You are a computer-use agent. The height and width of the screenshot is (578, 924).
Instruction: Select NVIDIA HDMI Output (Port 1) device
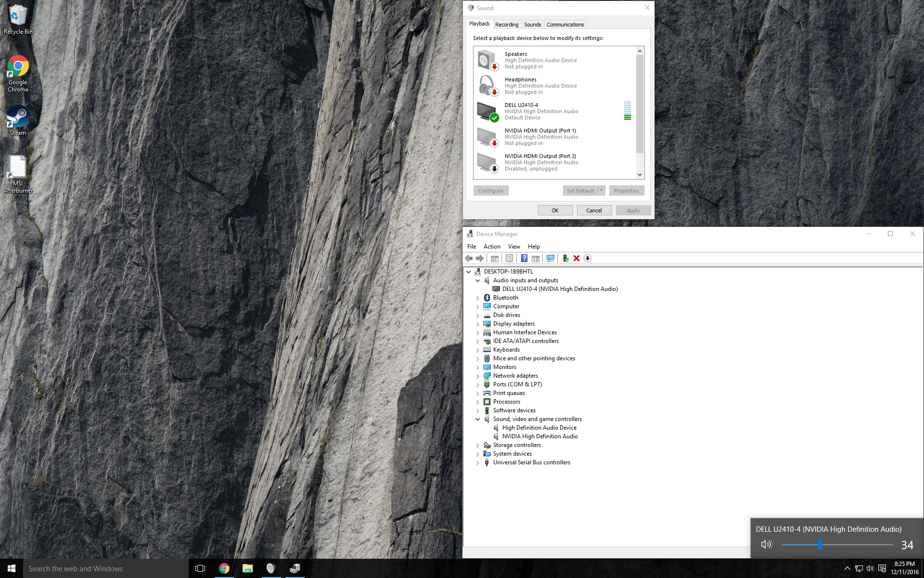click(555, 137)
